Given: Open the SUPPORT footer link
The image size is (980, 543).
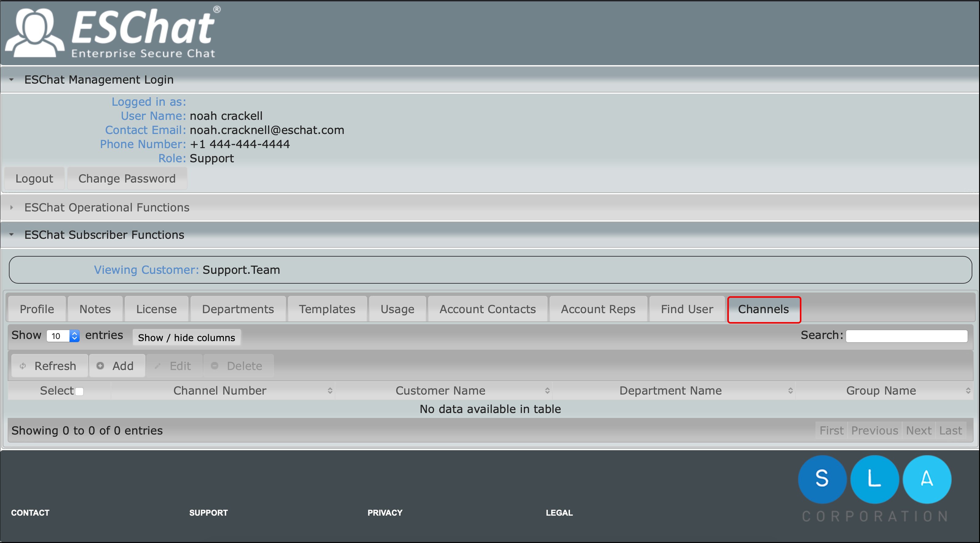Looking at the screenshot, I should tap(208, 513).
